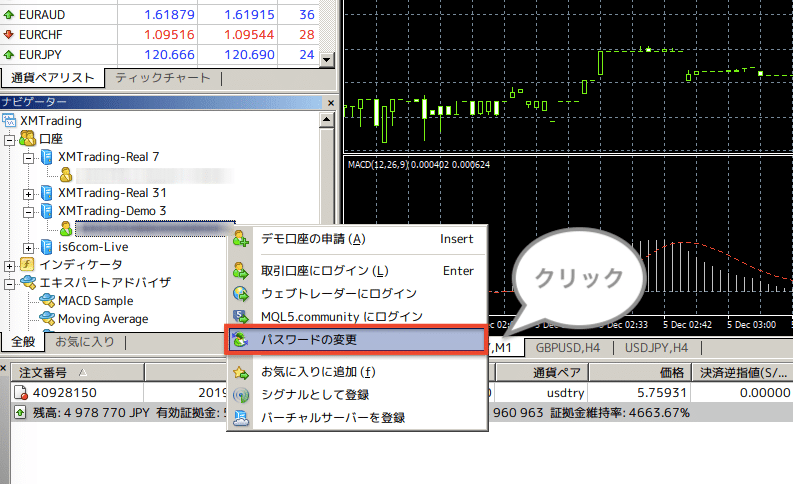Click the is6com-Live server icon
The image size is (793, 484).
tap(47, 247)
